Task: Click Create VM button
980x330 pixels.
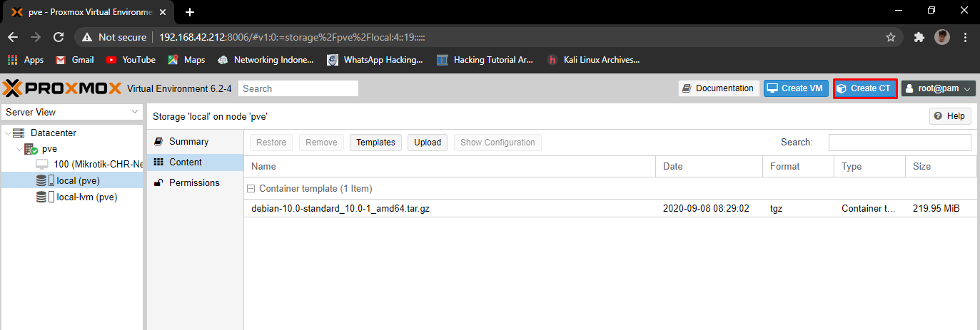Action: pyautogui.click(x=797, y=88)
